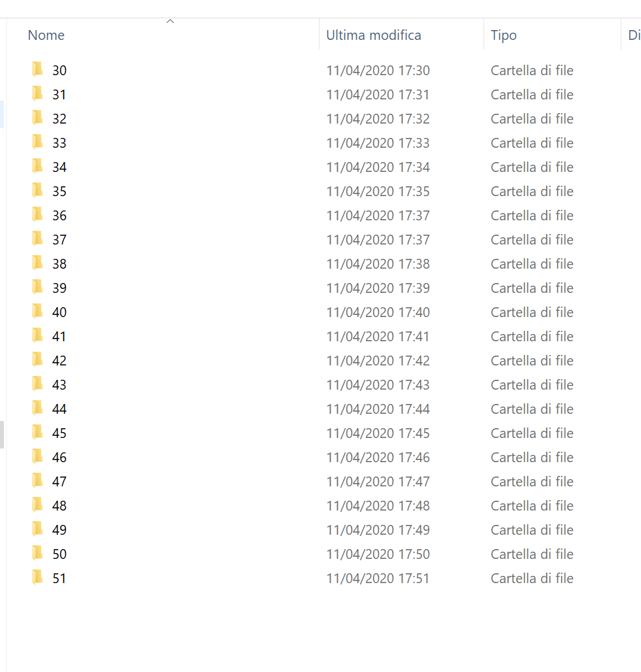Screen dimensions: 641x672
Task: Select folder name 51
Action: coord(59,578)
